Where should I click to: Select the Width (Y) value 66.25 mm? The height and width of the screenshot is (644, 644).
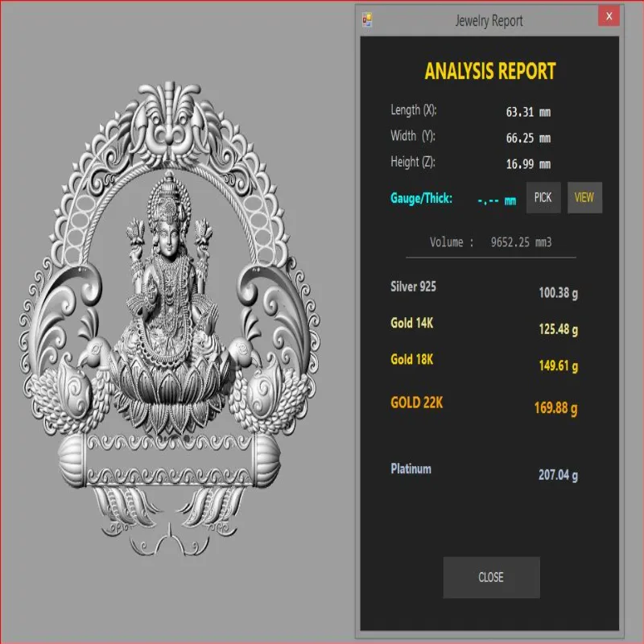pos(528,138)
